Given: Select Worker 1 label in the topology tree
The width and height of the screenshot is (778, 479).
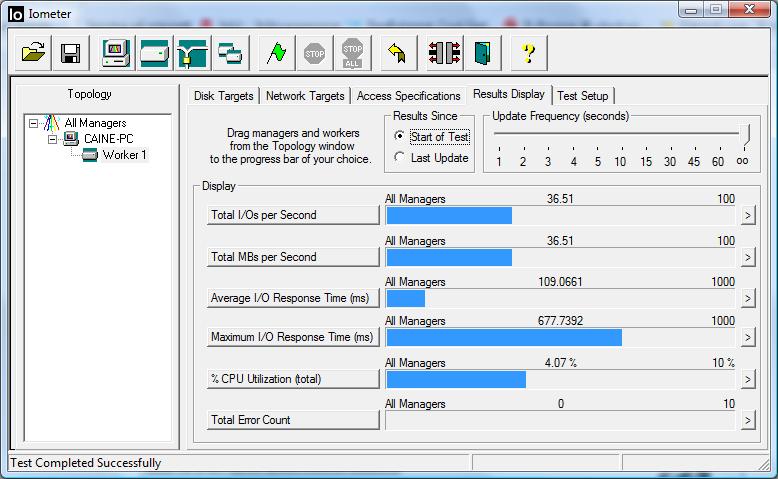Looking at the screenshot, I should coord(124,155).
